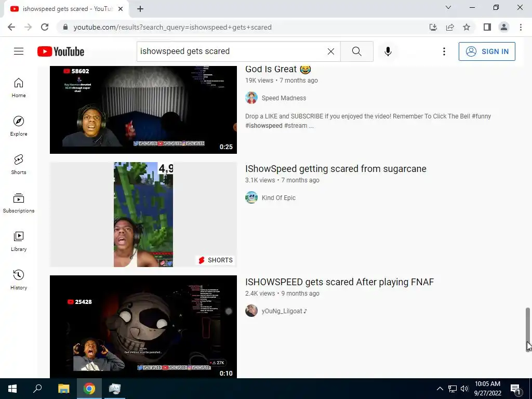This screenshot has width=532, height=399.
Task: Click the browser back arrow
Action: click(x=11, y=27)
